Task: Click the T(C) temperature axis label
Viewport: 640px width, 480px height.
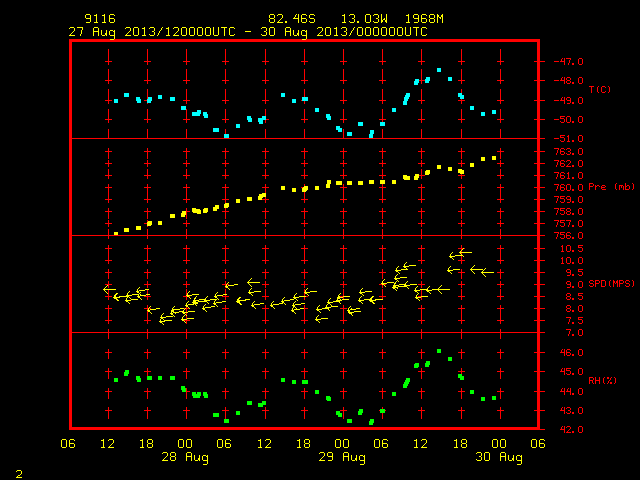Action: (x=600, y=89)
